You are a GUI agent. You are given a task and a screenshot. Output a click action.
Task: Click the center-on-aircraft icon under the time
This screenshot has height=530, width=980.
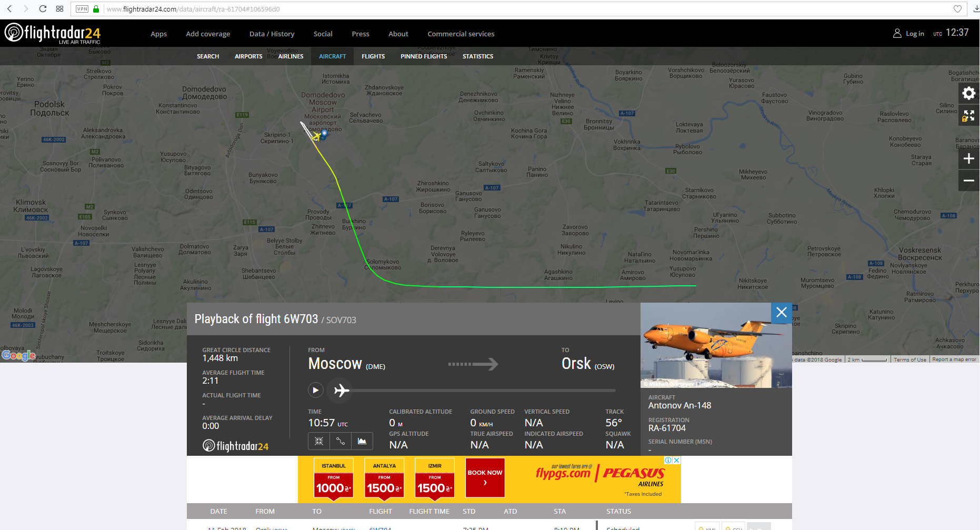(319, 441)
